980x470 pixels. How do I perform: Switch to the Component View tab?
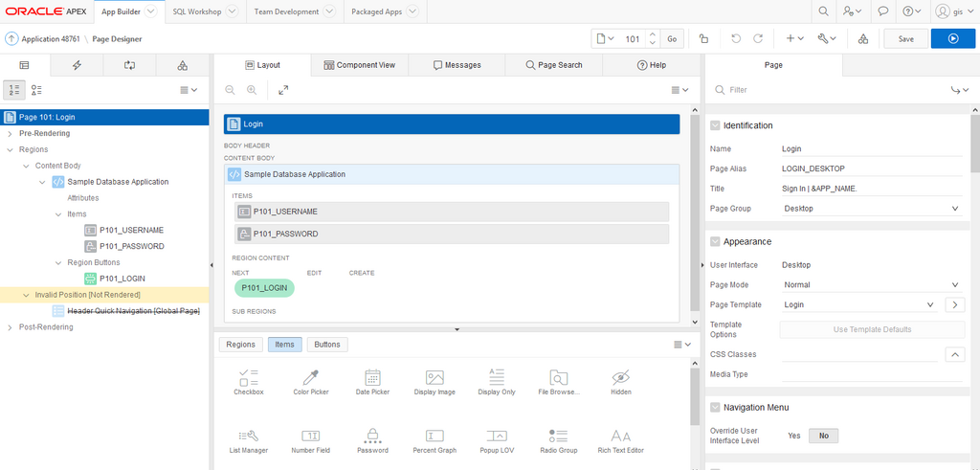tap(360, 65)
